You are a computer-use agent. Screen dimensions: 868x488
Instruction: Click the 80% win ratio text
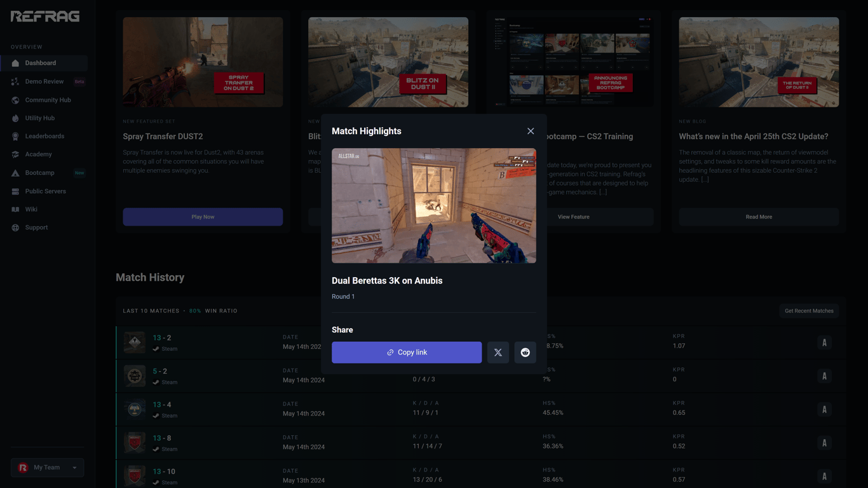(195, 311)
